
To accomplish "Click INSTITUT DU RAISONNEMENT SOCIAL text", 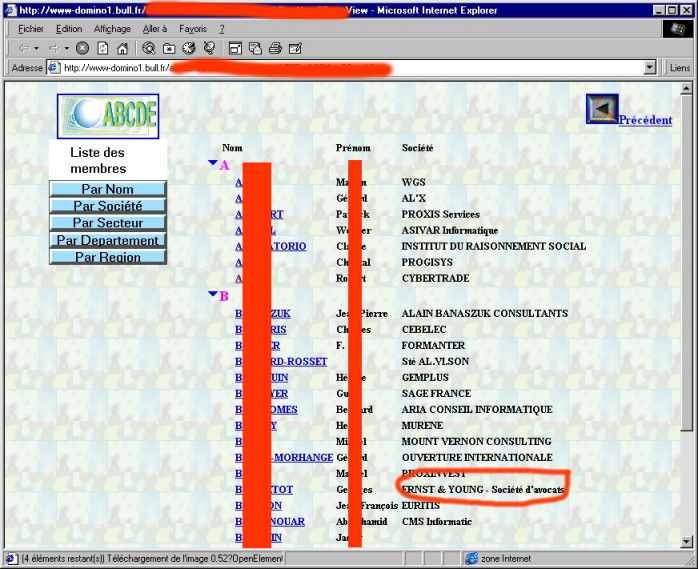I will (x=494, y=246).
